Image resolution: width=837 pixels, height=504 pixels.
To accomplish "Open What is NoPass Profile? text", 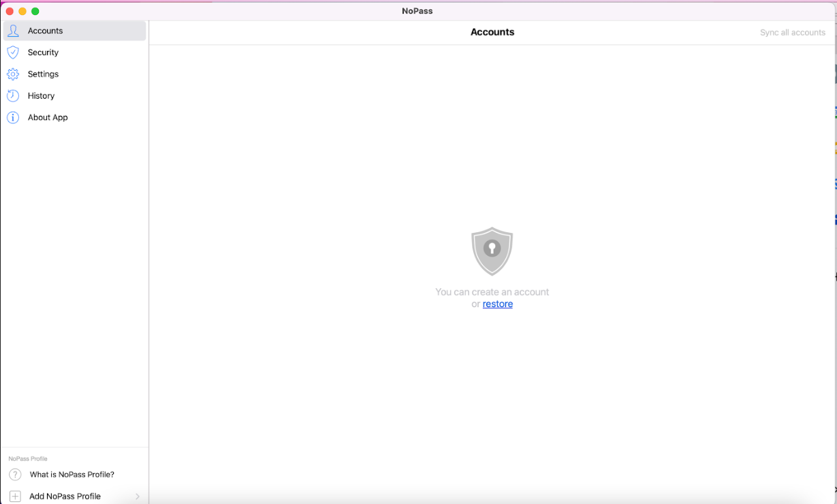I will pyautogui.click(x=72, y=475).
